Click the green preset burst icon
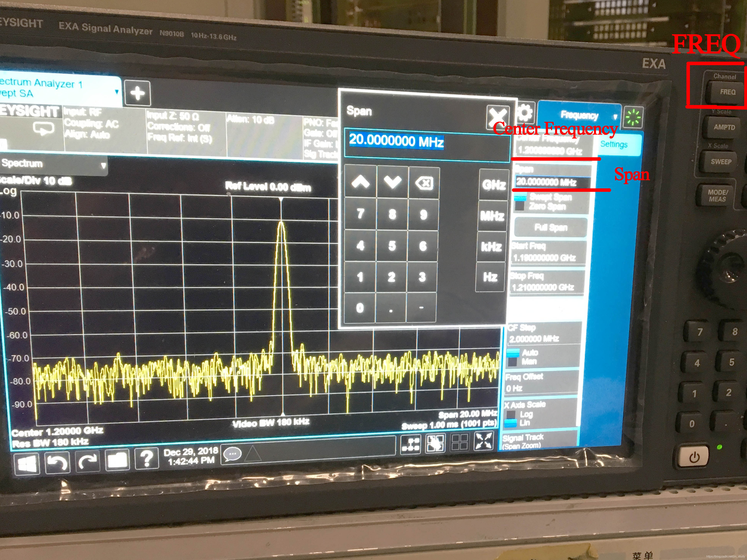This screenshot has width=747, height=560. [x=633, y=118]
